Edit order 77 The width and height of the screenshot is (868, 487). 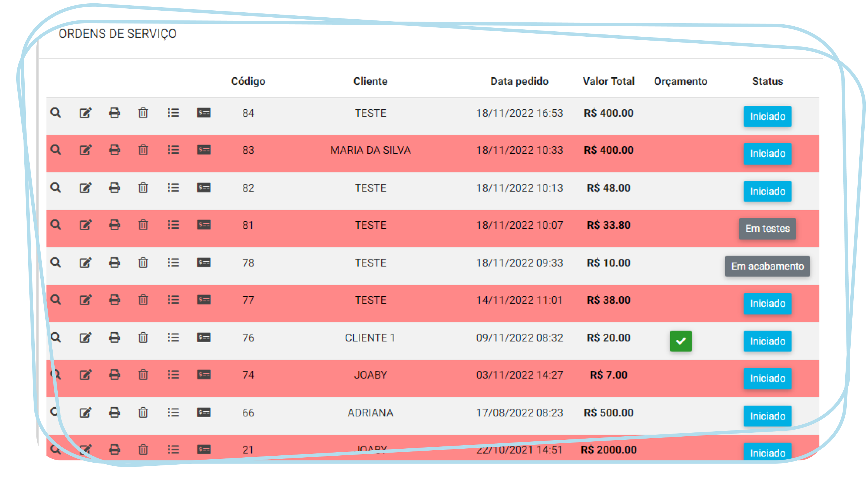click(85, 300)
